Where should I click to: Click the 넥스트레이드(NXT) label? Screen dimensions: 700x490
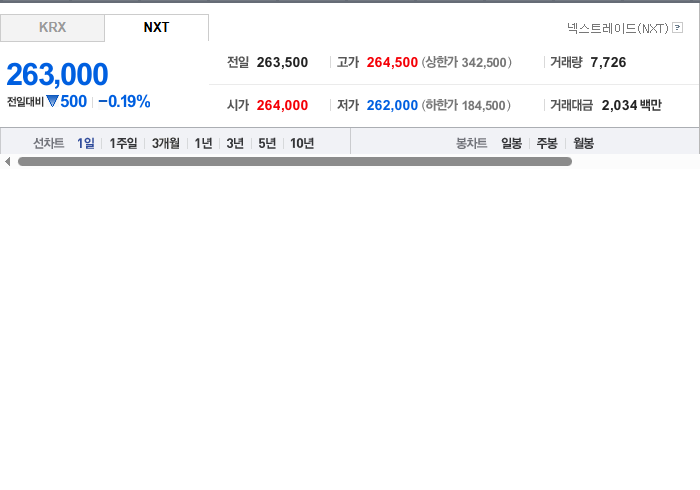pos(618,28)
